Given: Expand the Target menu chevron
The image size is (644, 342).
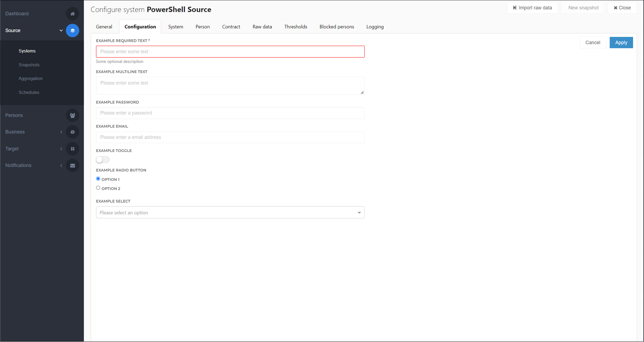Looking at the screenshot, I should point(61,149).
